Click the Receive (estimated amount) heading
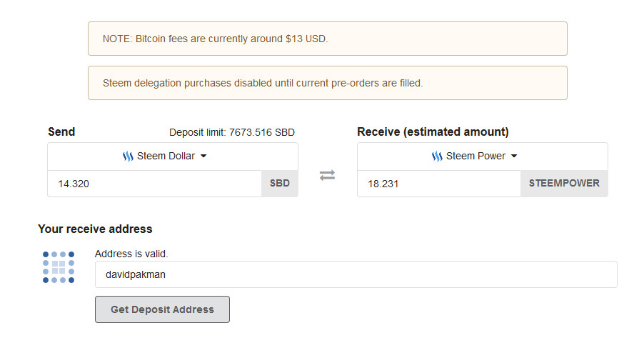The image size is (644, 358). pos(433,132)
